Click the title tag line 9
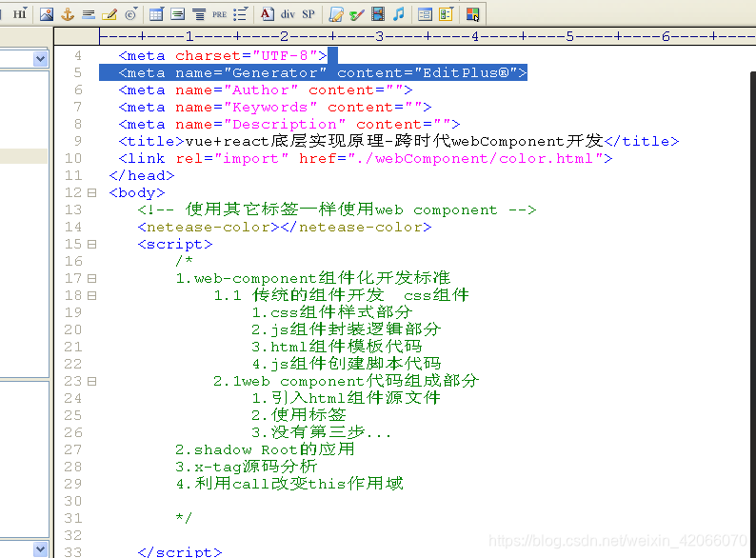Image resolution: width=756 pixels, height=558 pixels. point(399,141)
